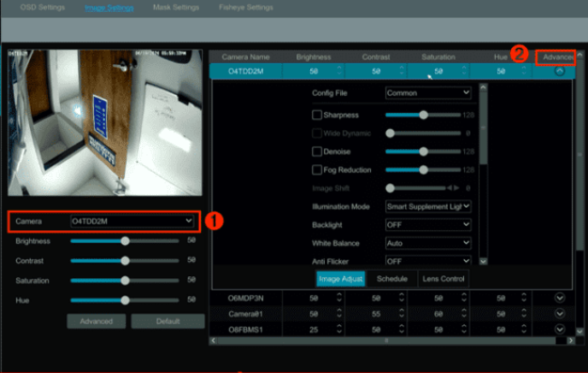Collapse advanced panel for O4TDD2M row

pyautogui.click(x=560, y=72)
